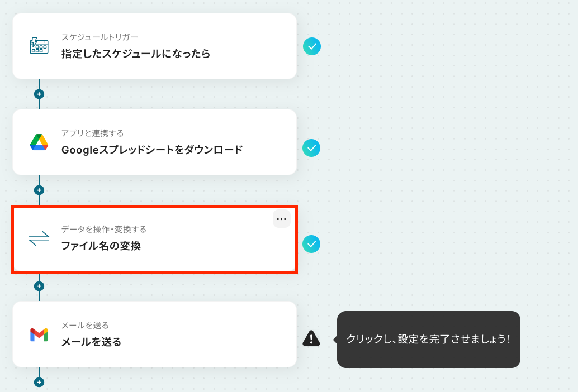Open the Googleスプレッドシートをダウンロード step
The image size is (578, 392).
click(154, 142)
